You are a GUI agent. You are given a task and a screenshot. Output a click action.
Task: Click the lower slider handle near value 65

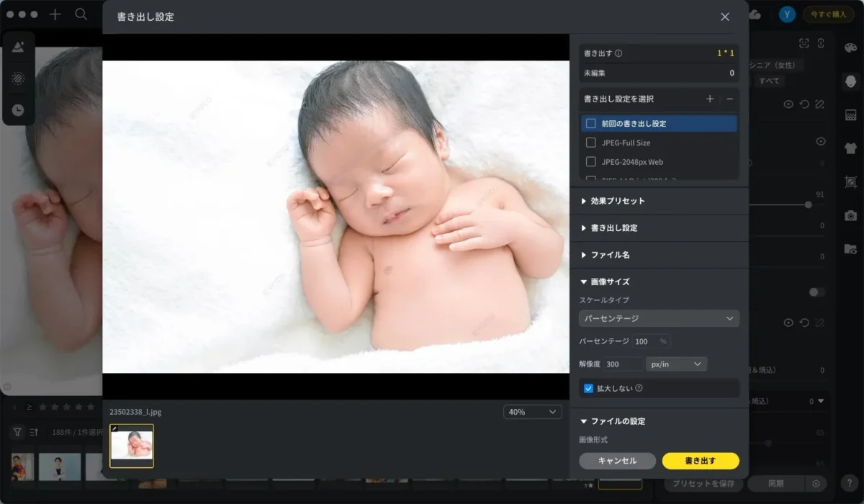point(768,444)
